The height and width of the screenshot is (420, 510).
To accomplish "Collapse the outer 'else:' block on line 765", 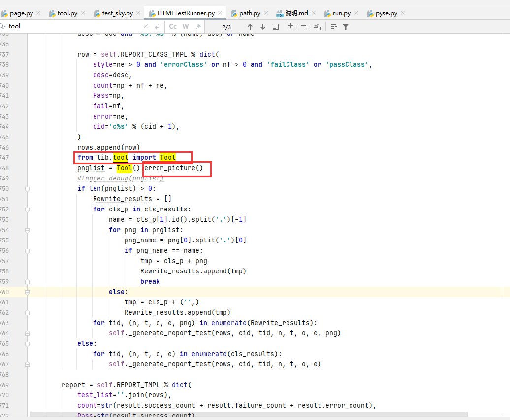I will pos(28,344).
